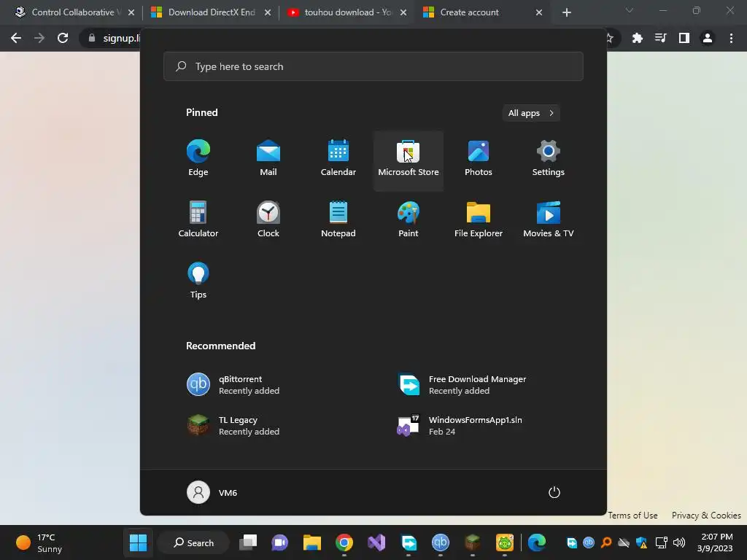Switch to touhou download YouTube tab
747x560 pixels.
[347, 12]
